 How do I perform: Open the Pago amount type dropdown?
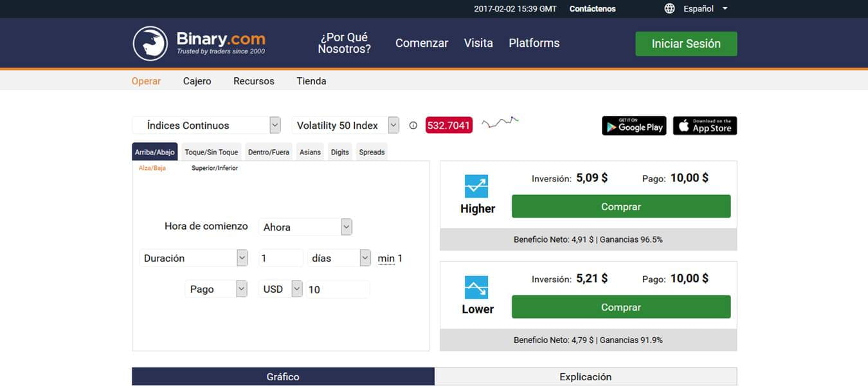point(216,289)
